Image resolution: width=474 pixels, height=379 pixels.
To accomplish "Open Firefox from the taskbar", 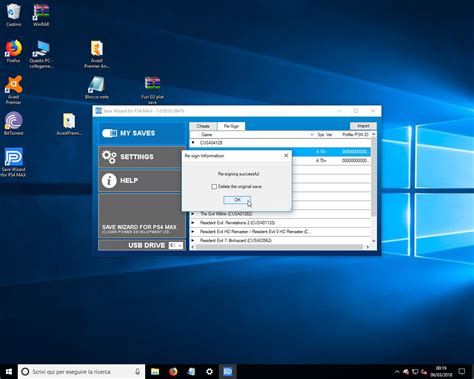I will click(x=173, y=371).
